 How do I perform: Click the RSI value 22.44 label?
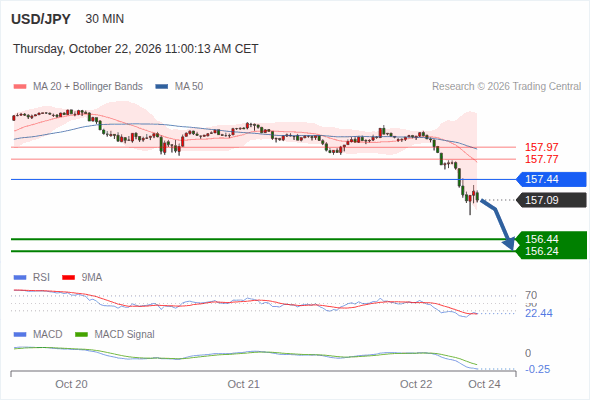click(539, 313)
